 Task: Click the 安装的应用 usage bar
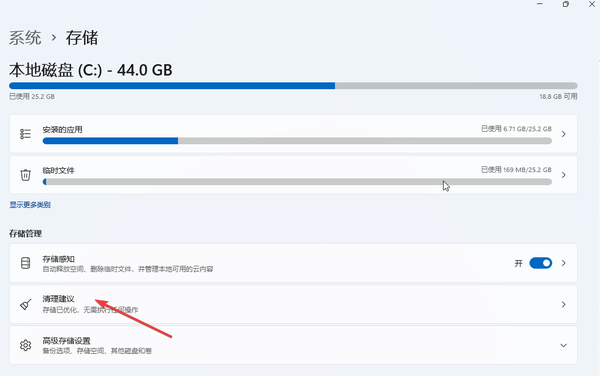297,141
